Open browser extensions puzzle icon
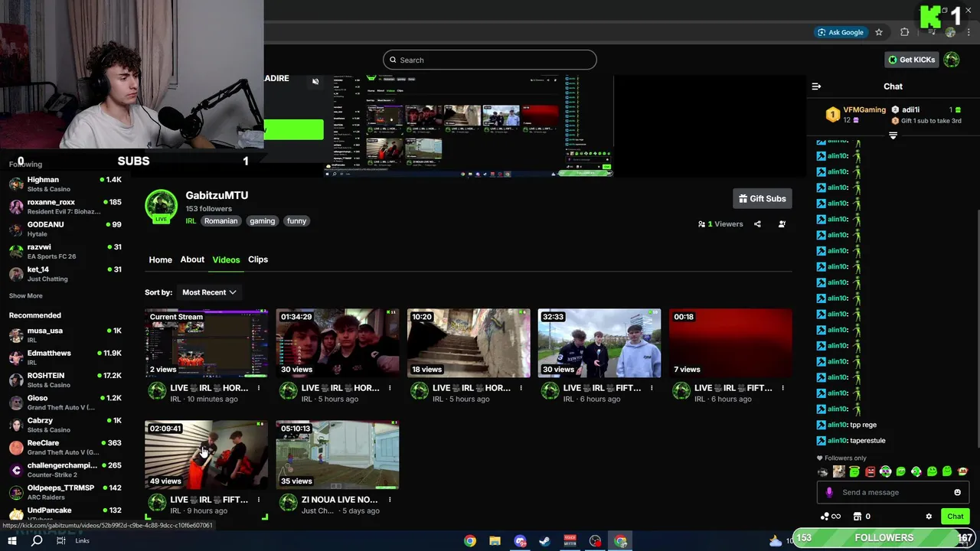The width and height of the screenshot is (980, 551). coord(905,32)
